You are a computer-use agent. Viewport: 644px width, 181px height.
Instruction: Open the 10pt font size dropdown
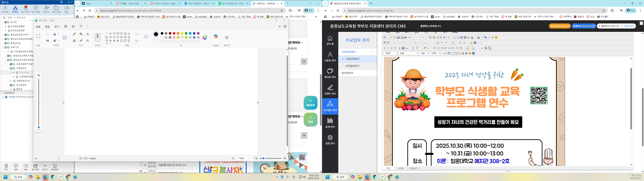424,53
